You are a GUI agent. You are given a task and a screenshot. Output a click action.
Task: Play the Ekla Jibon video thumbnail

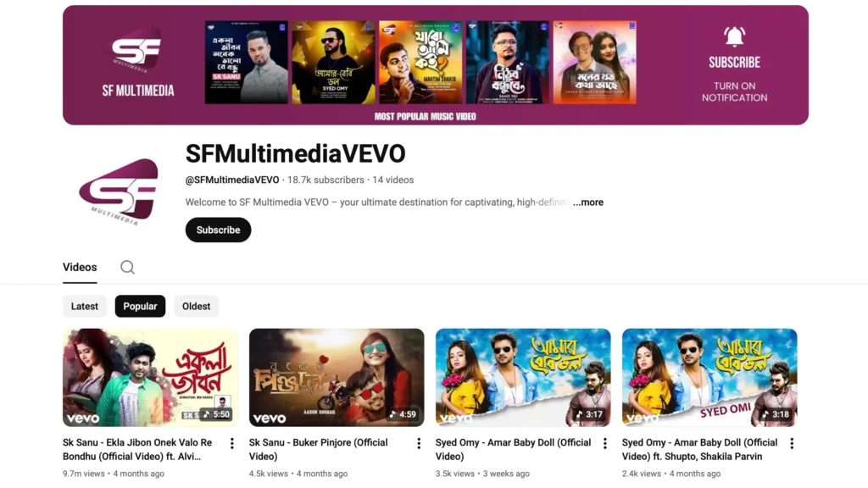150,377
